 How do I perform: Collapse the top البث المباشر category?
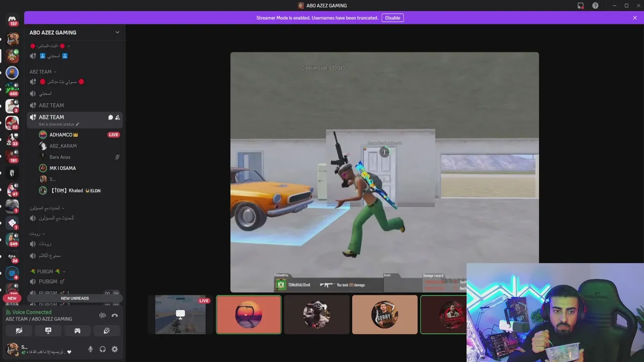tap(50, 46)
